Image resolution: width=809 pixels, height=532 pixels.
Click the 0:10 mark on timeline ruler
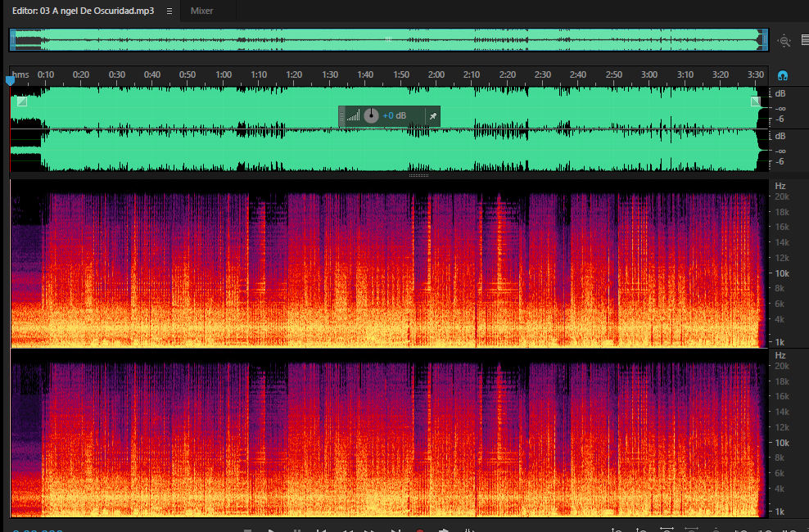[x=45, y=74]
